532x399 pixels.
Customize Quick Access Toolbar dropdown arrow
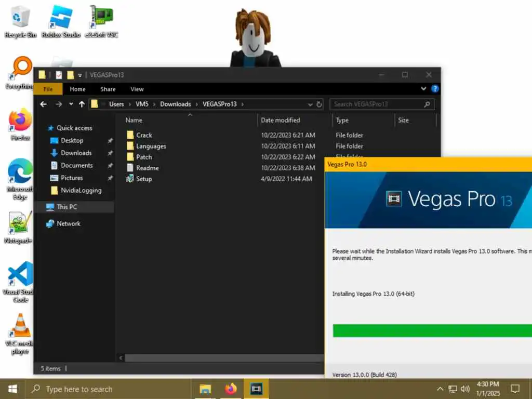click(x=79, y=75)
